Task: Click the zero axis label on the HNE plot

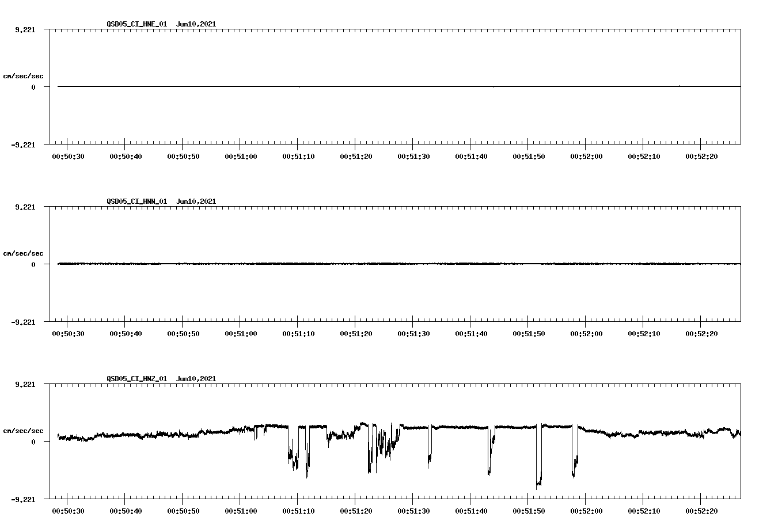Action: click(33, 88)
